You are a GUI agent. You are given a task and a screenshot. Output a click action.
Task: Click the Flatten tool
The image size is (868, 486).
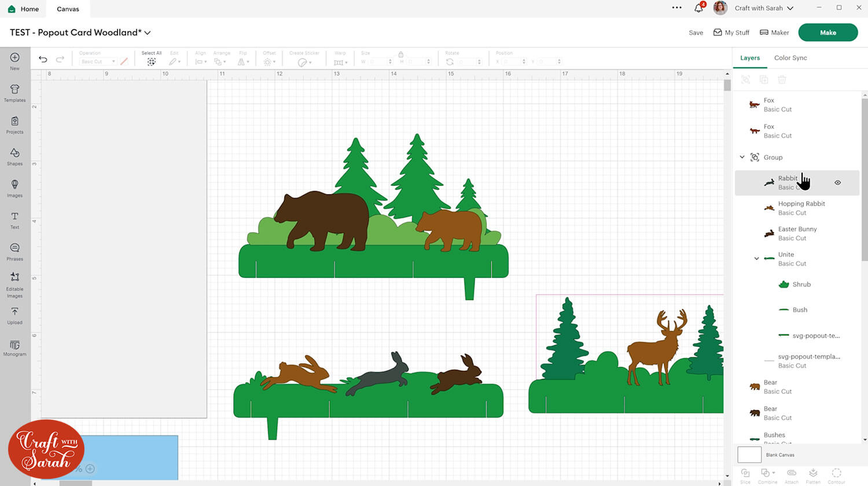(x=813, y=476)
